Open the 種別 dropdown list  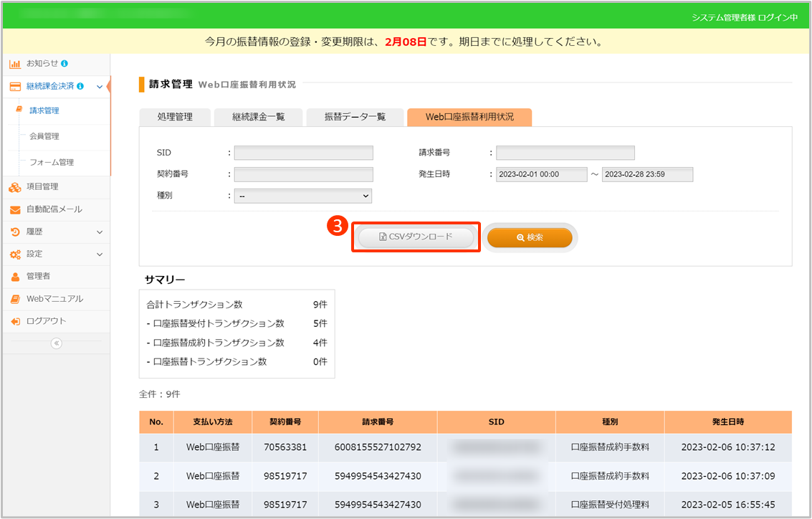point(302,196)
